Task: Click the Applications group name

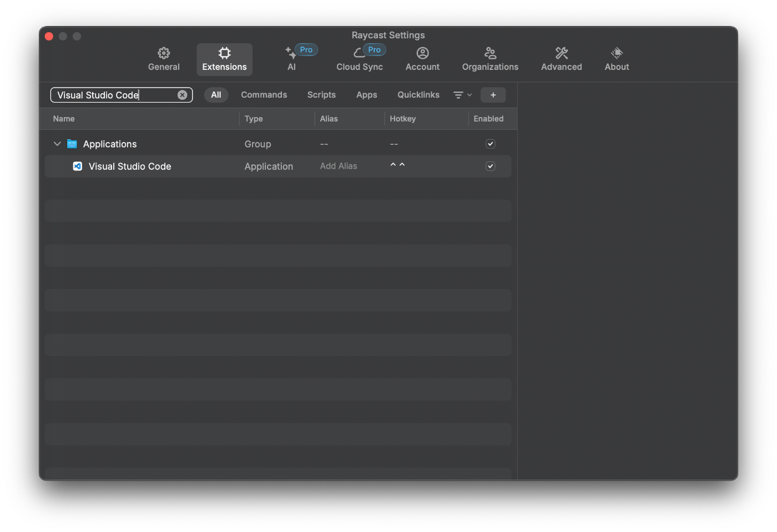Action: point(110,144)
